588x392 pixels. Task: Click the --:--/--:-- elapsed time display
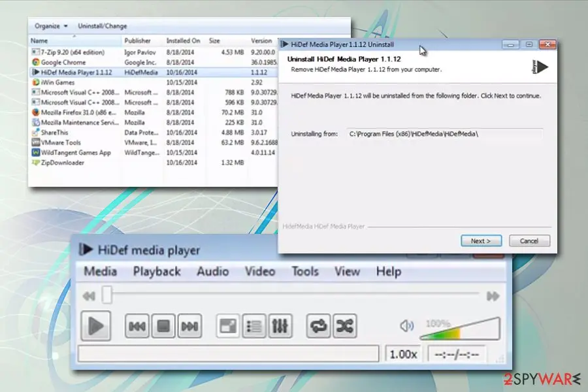(457, 354)
